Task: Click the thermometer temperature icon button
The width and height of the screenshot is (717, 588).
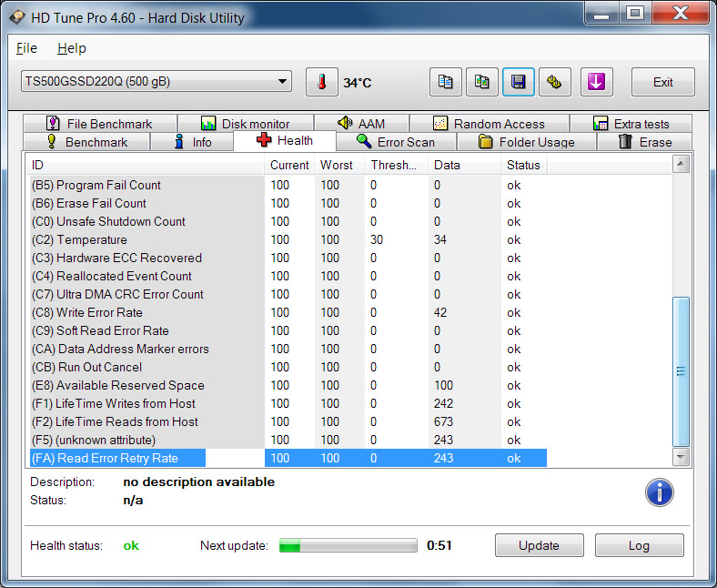Action: pyautogui.click(x=322, y=82)
